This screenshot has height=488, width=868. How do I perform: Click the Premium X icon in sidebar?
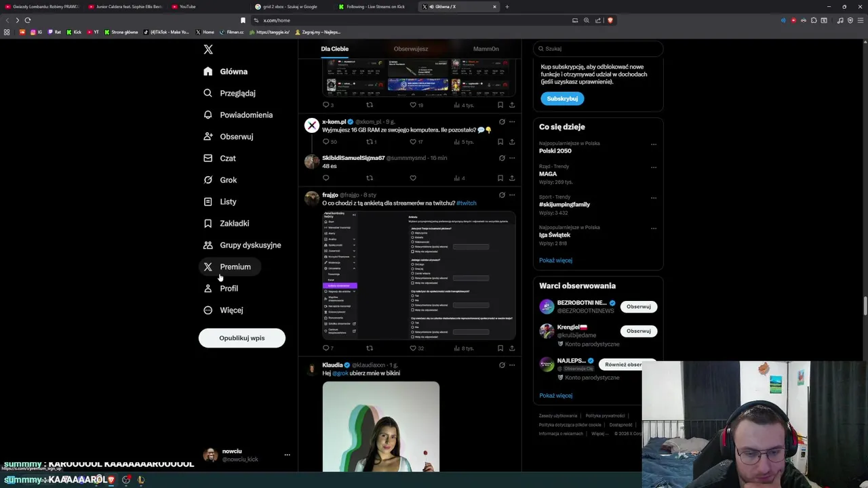(x=208, y=266)
